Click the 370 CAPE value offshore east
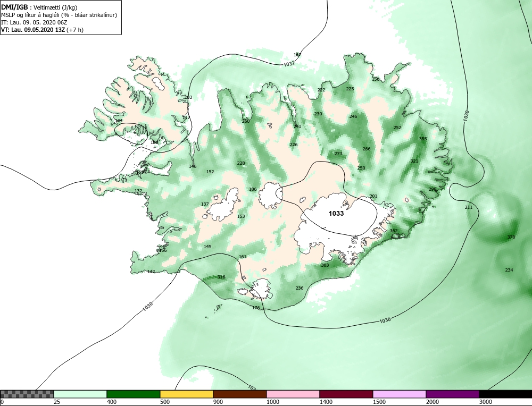Screen dimensions: 532x406 511,237
